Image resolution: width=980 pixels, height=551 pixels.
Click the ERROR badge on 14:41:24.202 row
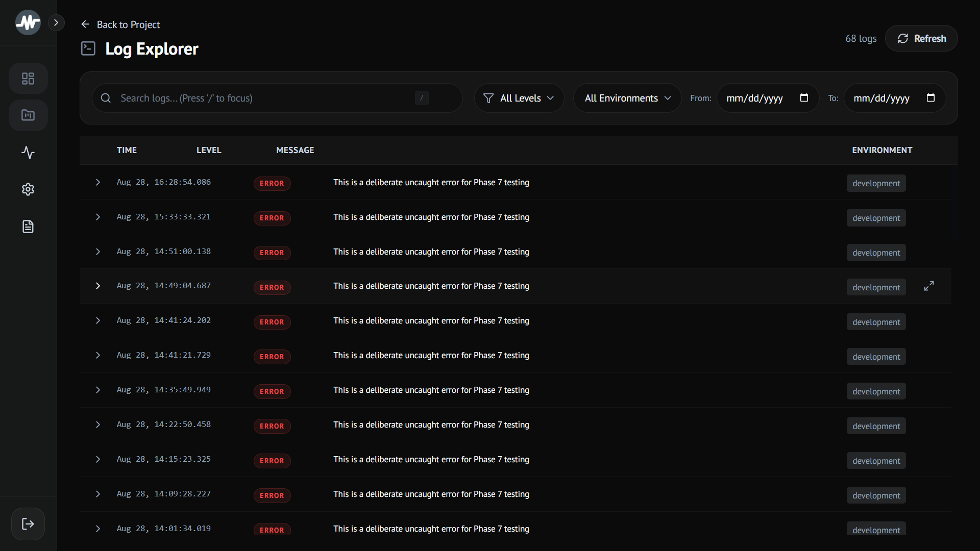tap(272, 322)
